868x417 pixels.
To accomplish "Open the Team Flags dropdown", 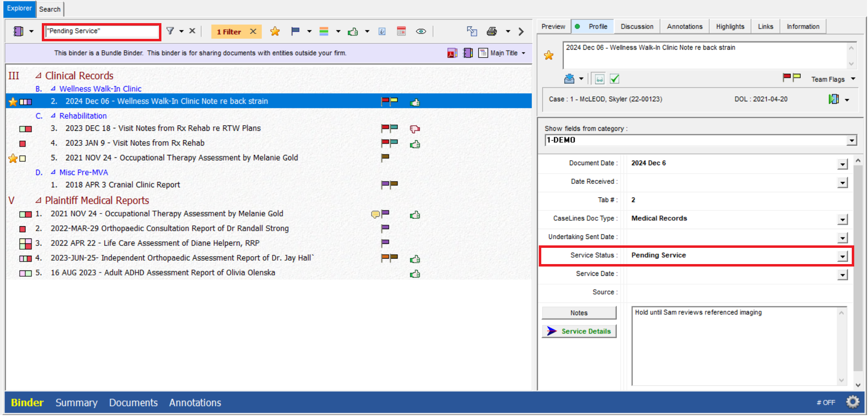I will [853, 79].
